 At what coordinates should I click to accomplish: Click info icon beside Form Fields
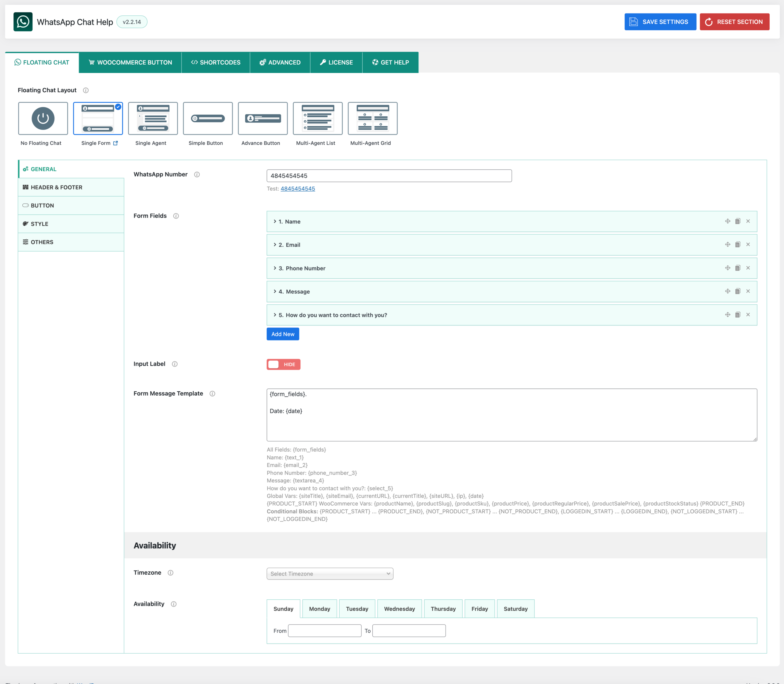[x=176, y=216]
